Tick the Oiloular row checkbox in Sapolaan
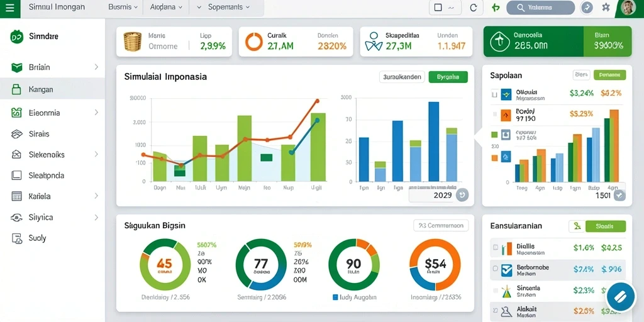The width and height of the screenshot is (644, 322). point(494,94)
